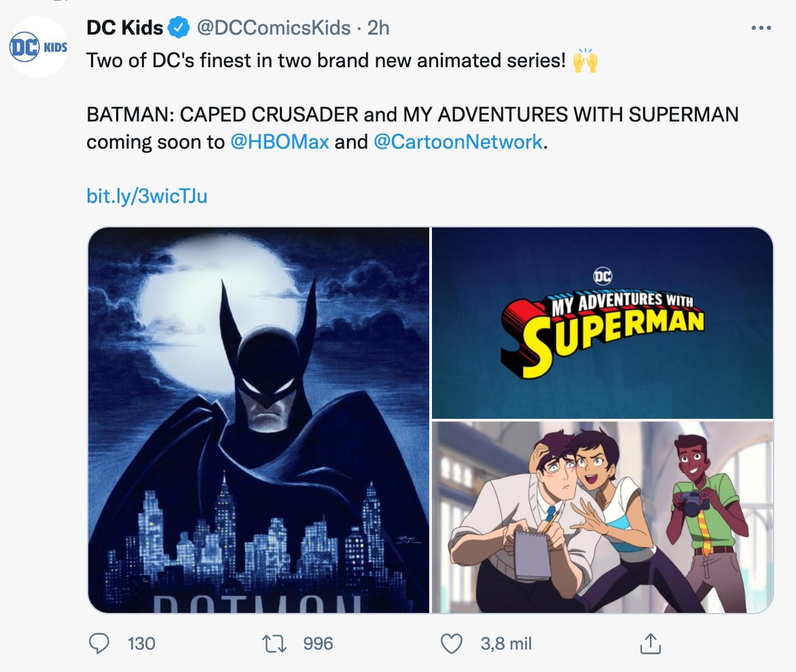Click the 996 retweets count
Viewport: 796px width, 672px height.
pyautogui.click(x=318, y=643)
